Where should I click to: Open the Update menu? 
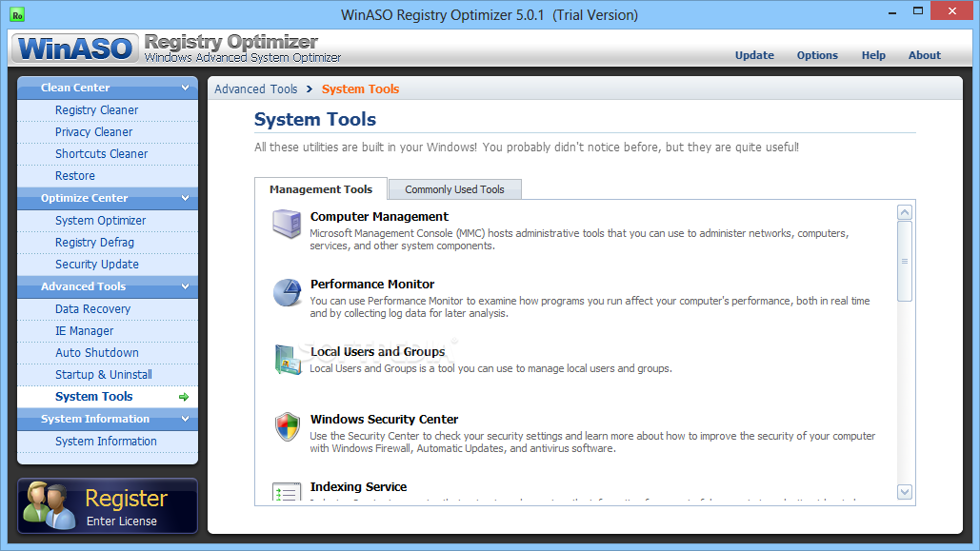point(754,55)
